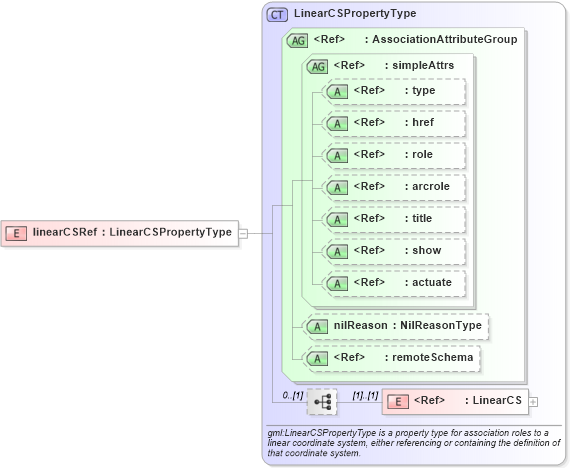Click the A icon for href attribute

coord(337,124)
